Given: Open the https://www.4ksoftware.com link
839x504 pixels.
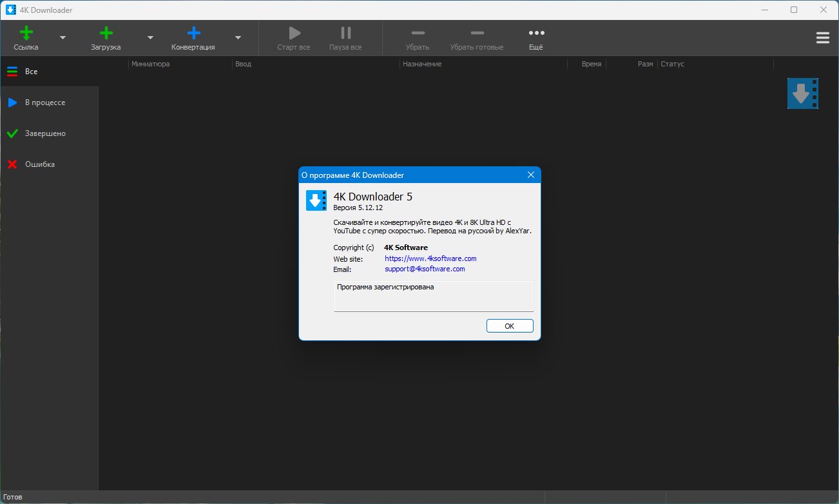Looking at the screenshot, I should (x=430, y=258).
